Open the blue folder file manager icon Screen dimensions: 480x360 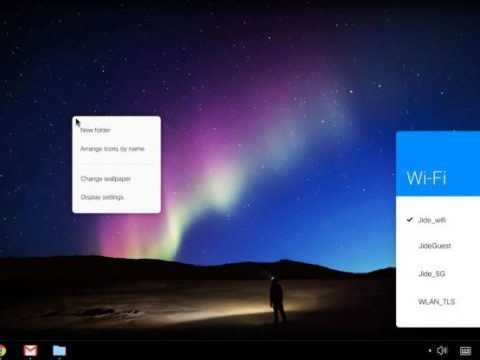(x=59, y=350)
